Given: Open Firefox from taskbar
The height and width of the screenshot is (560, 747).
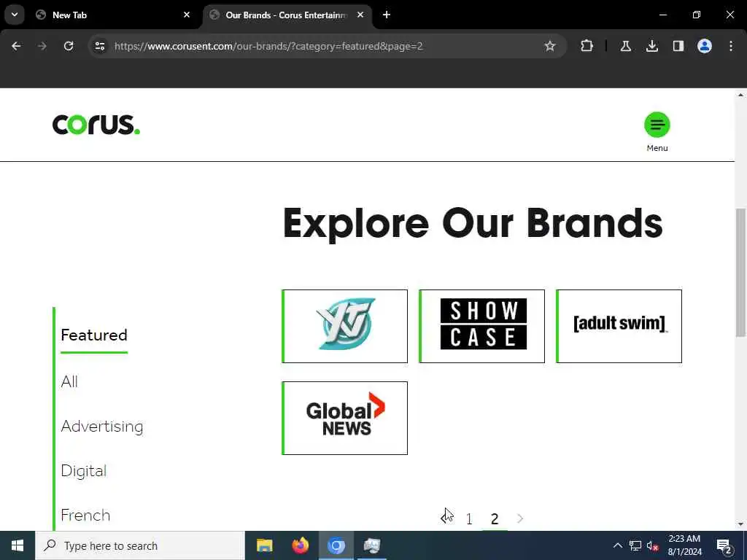Looking at the screenshot, I should point(300,545).
